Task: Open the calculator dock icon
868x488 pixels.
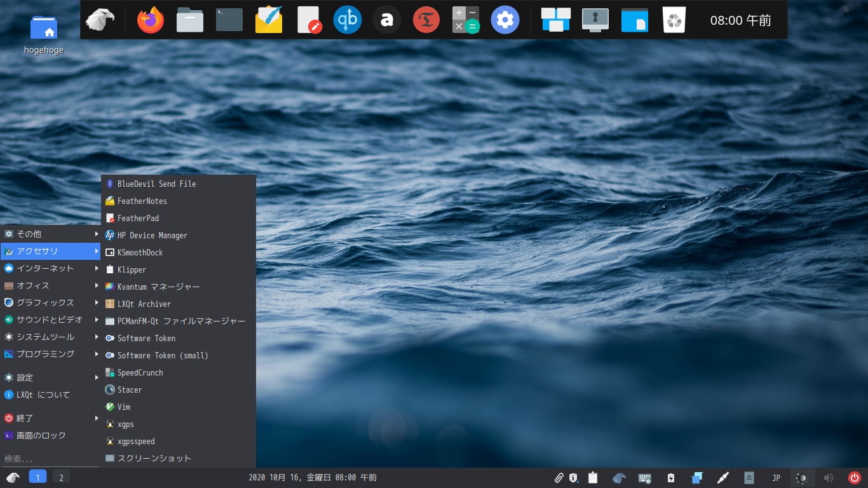Action: [x=466, y=20]
